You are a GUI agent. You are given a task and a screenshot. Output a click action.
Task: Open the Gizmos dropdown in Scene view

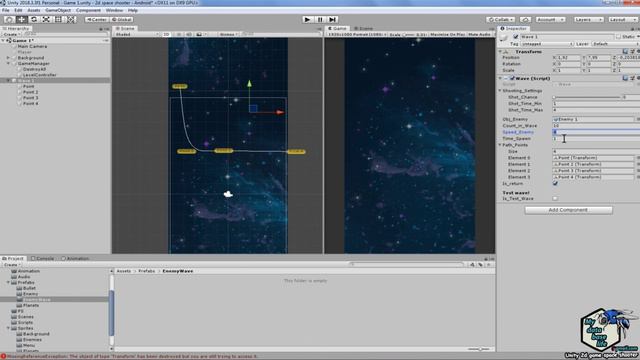click(x=229, y=34)
